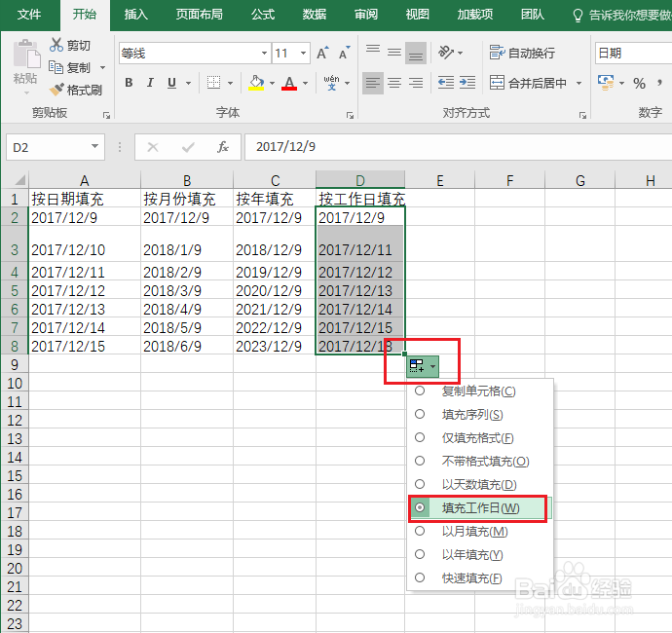Toggle Italic formatting

click(150, 82)
